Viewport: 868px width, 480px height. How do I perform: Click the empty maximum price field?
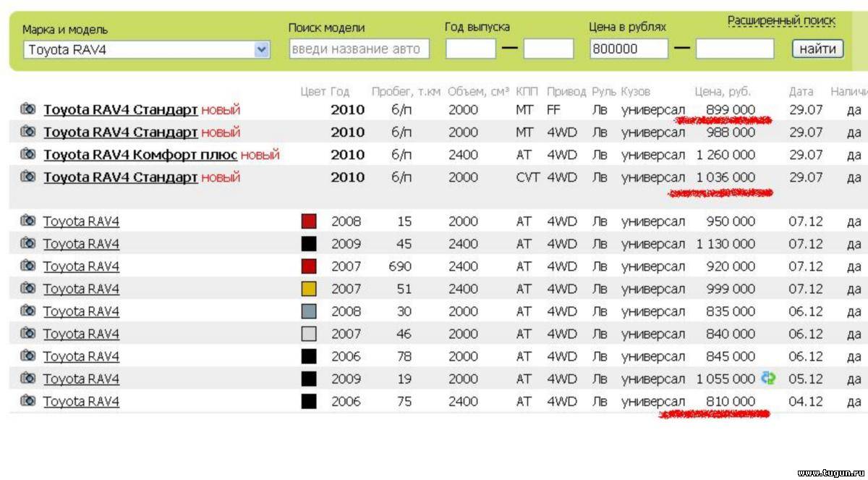point(735,49)
